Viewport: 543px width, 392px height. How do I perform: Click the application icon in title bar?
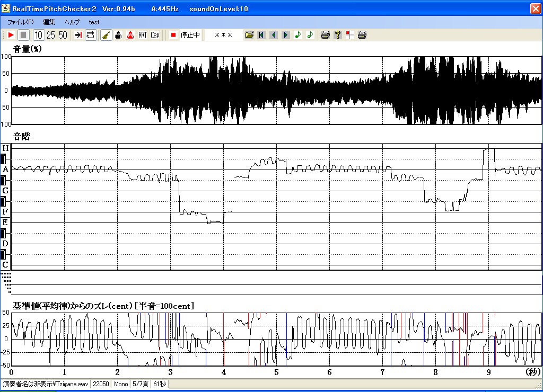tap(5, 8)
